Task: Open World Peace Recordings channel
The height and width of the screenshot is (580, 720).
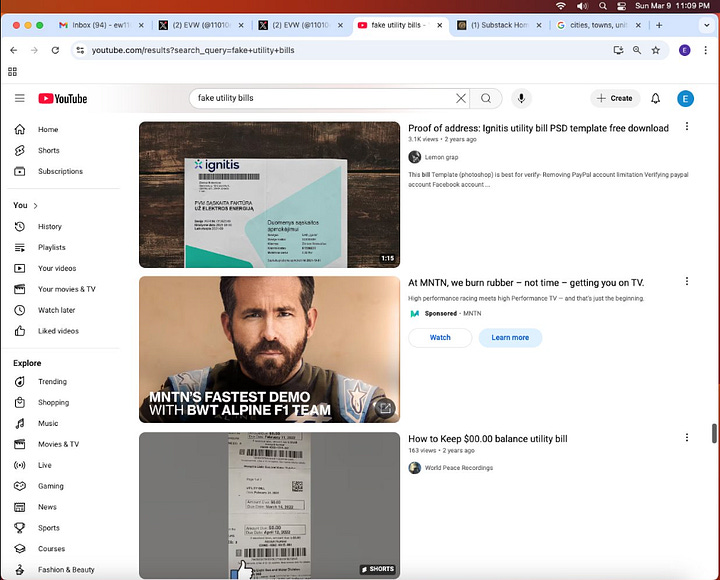Action: point(459,468)
